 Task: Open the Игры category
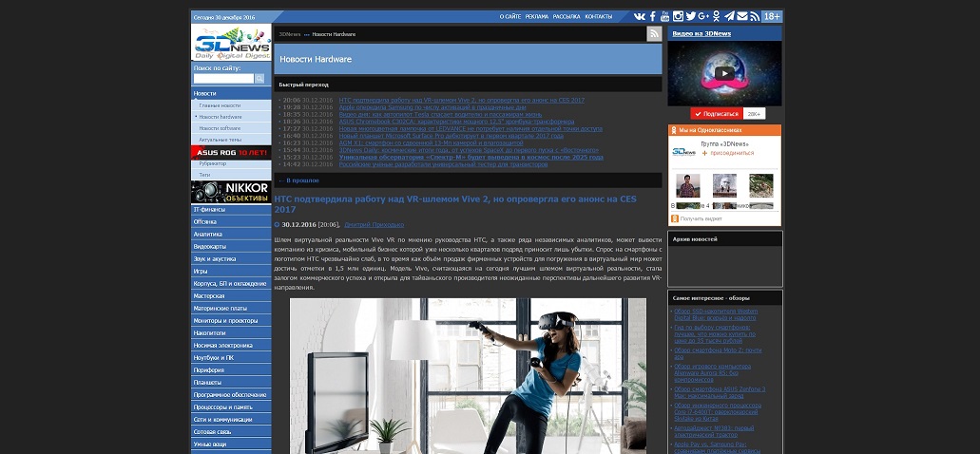(x=231, y=271)
